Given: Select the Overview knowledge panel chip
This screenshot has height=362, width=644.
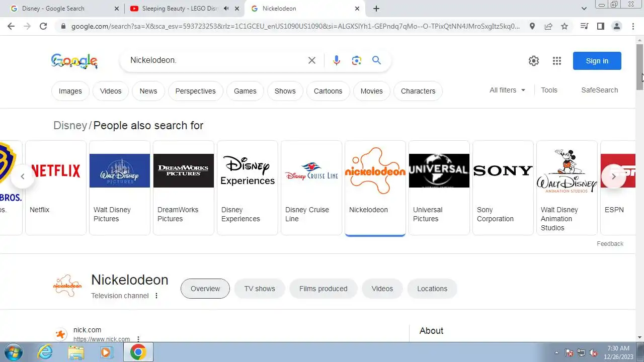Looking at the screenshot, I should pos(205,289).
